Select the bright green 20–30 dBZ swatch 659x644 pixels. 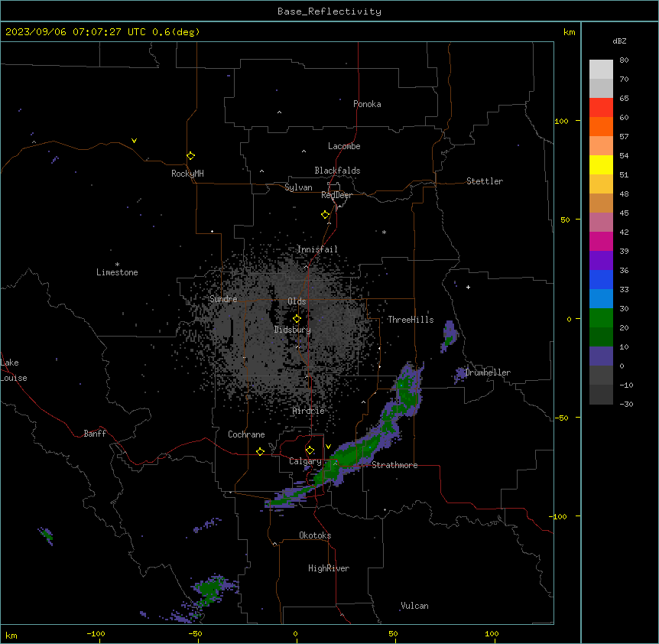601,318
